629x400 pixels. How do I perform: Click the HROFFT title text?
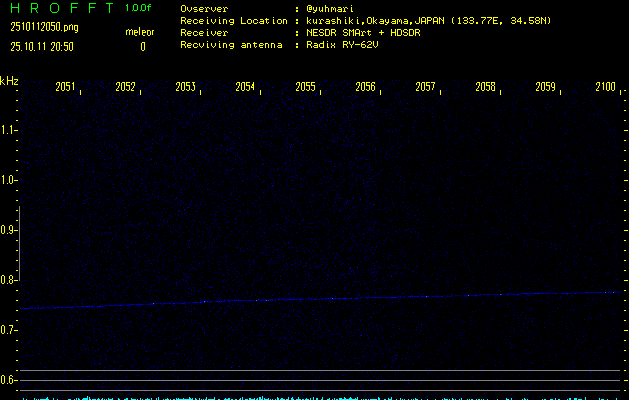click(55, 8)
